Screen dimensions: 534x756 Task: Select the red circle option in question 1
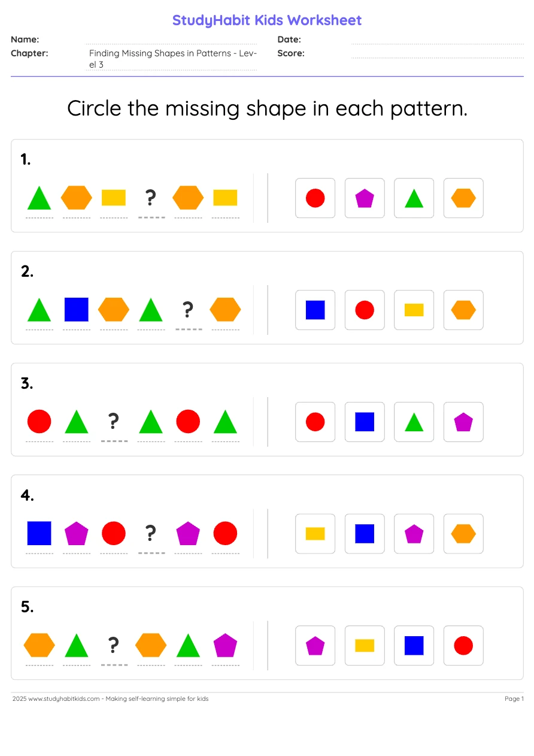315,198
